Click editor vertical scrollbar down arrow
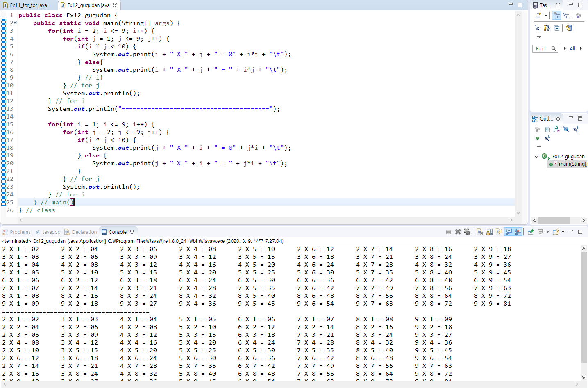The width and height of the screenshot is (588, 388). point(518,213)
